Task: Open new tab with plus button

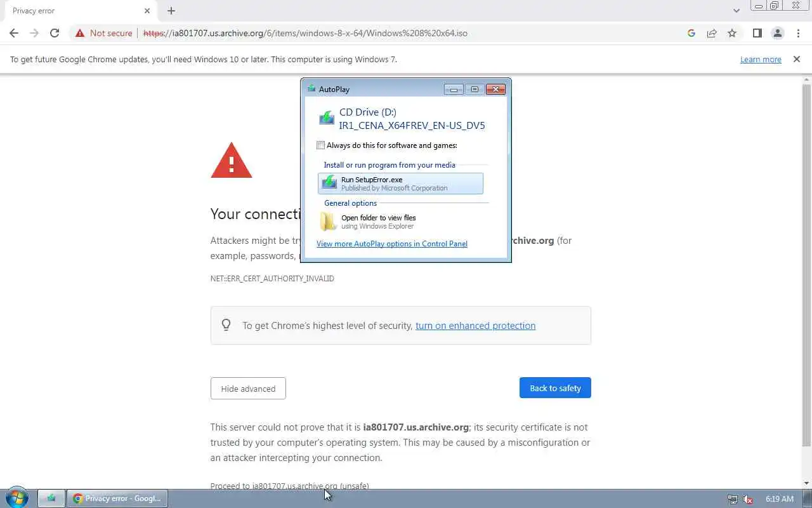Action: click(x=171, y=11)
